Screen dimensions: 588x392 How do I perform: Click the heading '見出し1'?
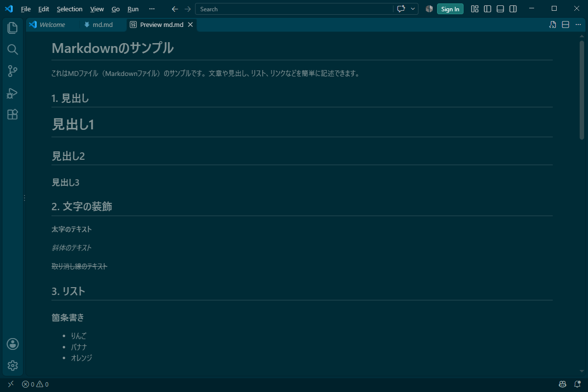[x=73, y=124]
